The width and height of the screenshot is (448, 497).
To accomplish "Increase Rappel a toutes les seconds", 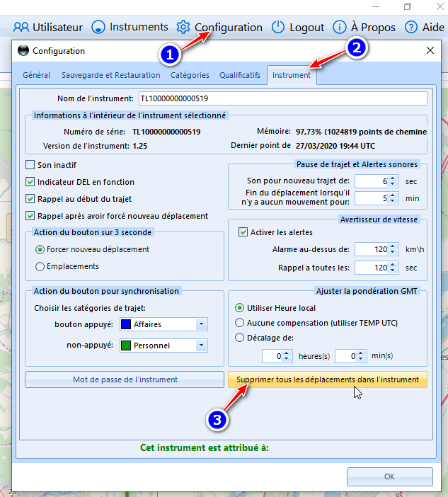I will pos(393,265).
